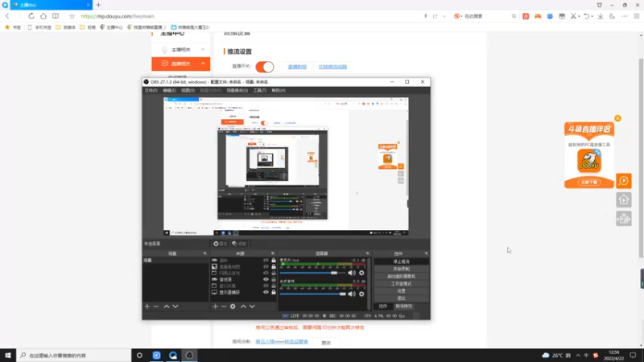
Task: Open browser screenshot scissors tool
Action: (573, 16)
